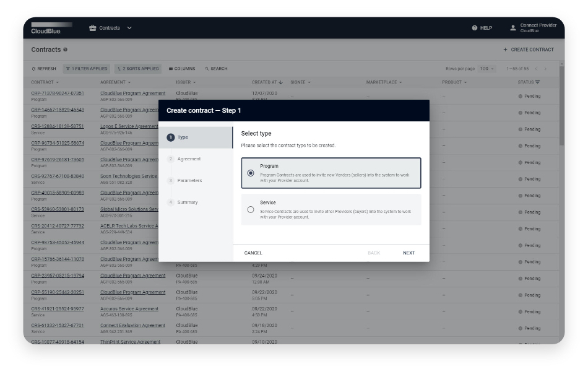Sort by PRODUCT column header
The height and width of the screenshot is (374, 588).
tap(454, 82)
